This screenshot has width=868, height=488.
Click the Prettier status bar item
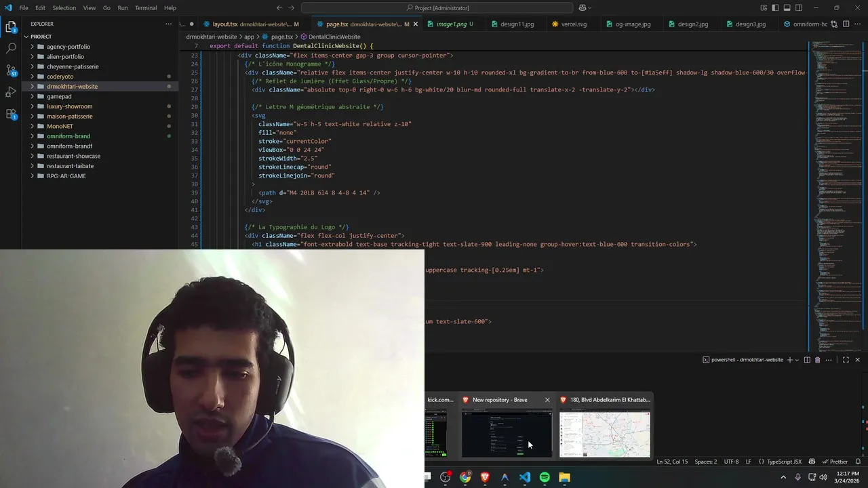(835, 462)
